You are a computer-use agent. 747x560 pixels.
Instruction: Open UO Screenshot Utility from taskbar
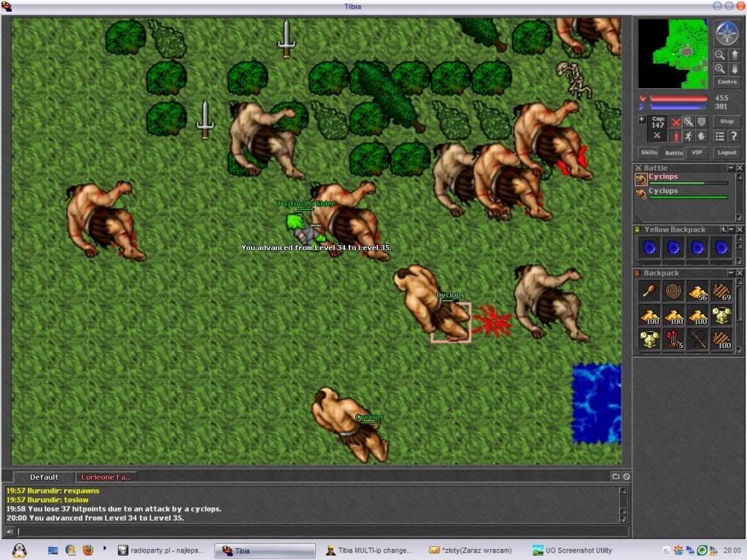click(x=572, y=551)
